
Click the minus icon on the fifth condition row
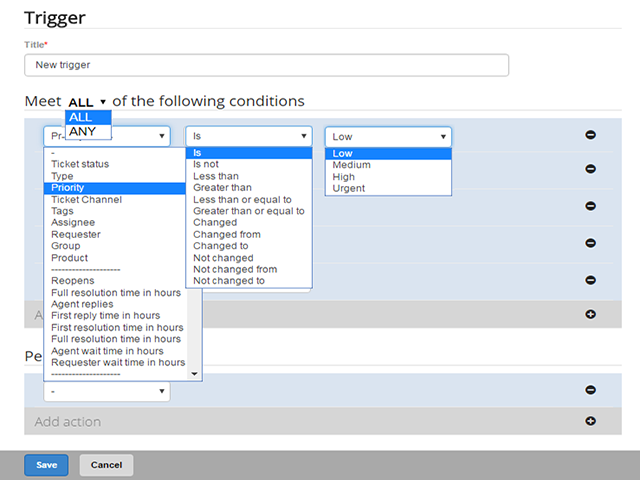click(x=590, y=280)
